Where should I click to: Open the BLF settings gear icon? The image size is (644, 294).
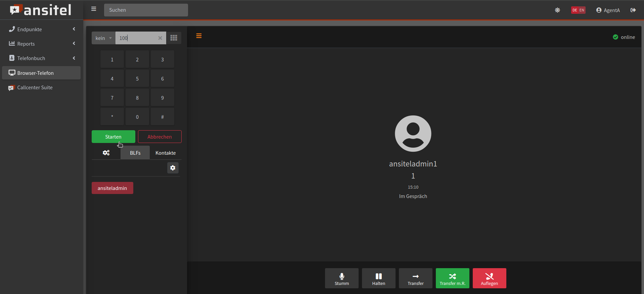173,168
